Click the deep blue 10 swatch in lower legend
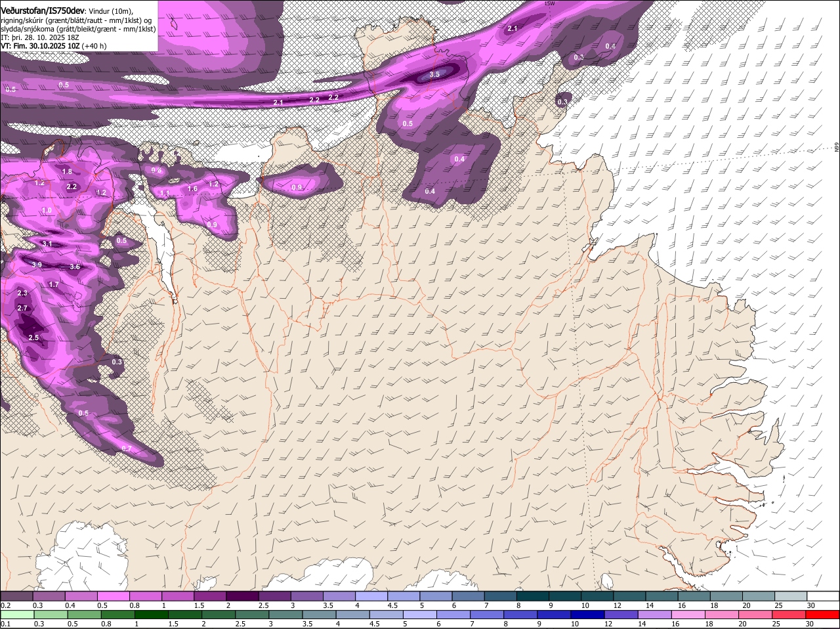The width and height of the screenshot is (840, 629). click(x=588, y=614)
